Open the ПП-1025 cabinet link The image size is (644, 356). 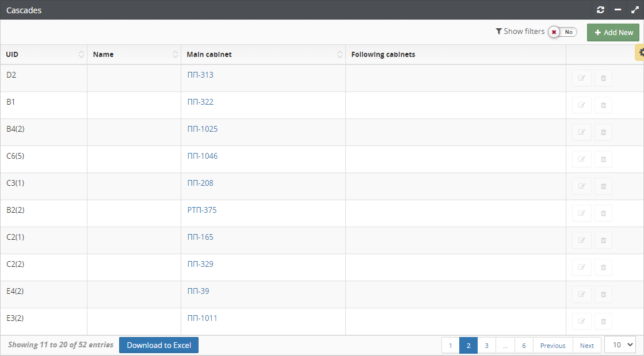203,129
